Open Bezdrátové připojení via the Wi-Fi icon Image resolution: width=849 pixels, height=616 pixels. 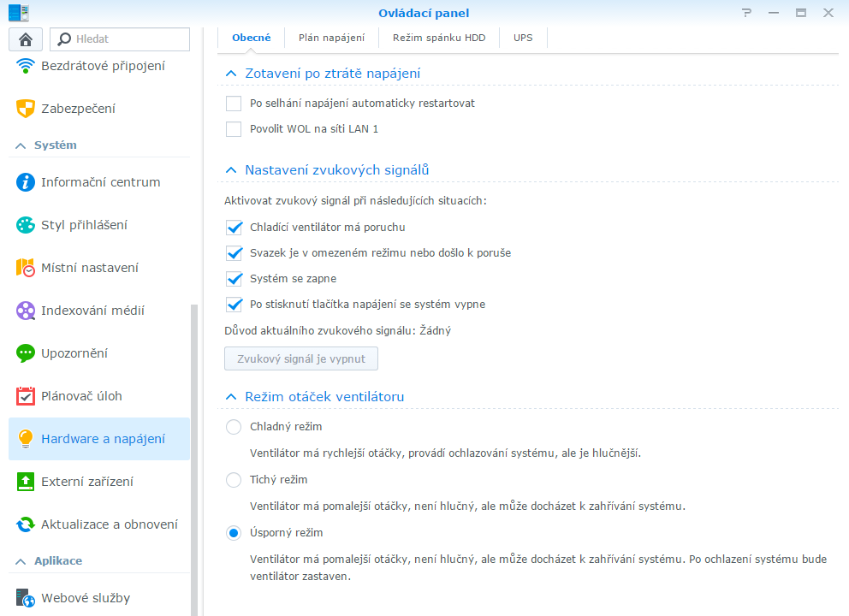[25, 66]
